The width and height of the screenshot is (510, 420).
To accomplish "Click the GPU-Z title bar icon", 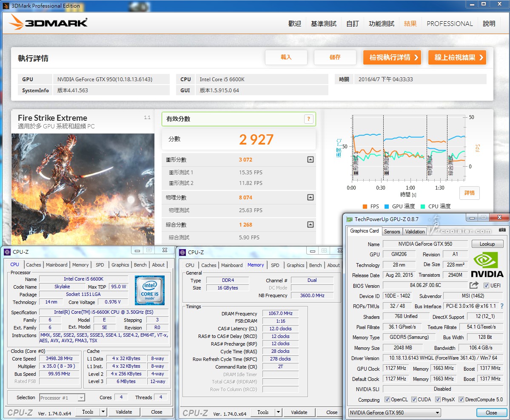I will [350, 219].
